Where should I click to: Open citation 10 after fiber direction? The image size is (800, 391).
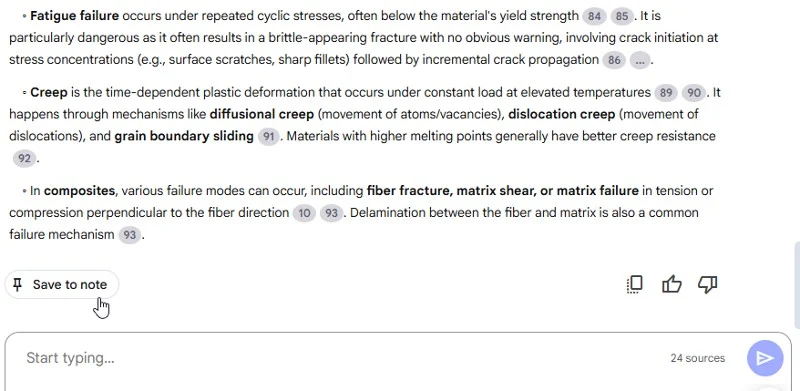click(x=304, y=213)
